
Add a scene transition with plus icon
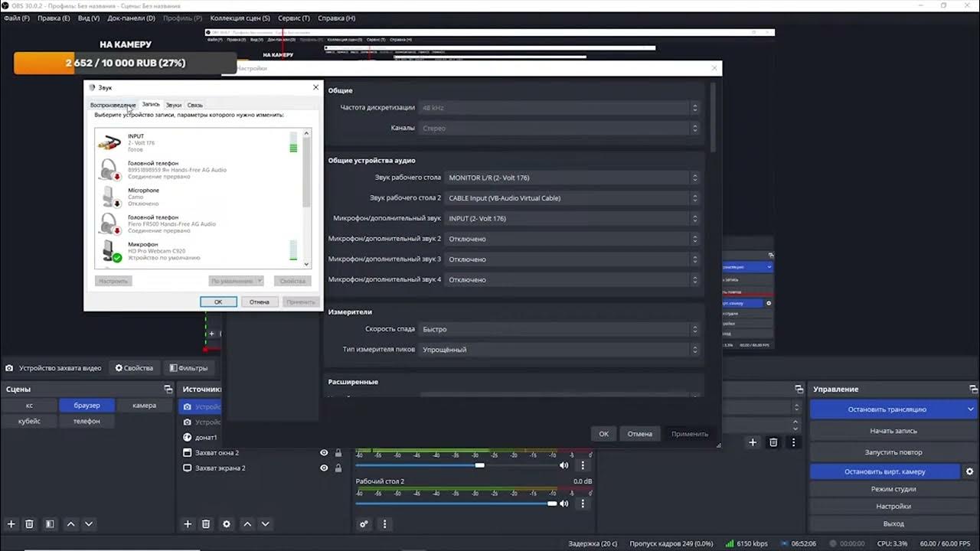753,442
